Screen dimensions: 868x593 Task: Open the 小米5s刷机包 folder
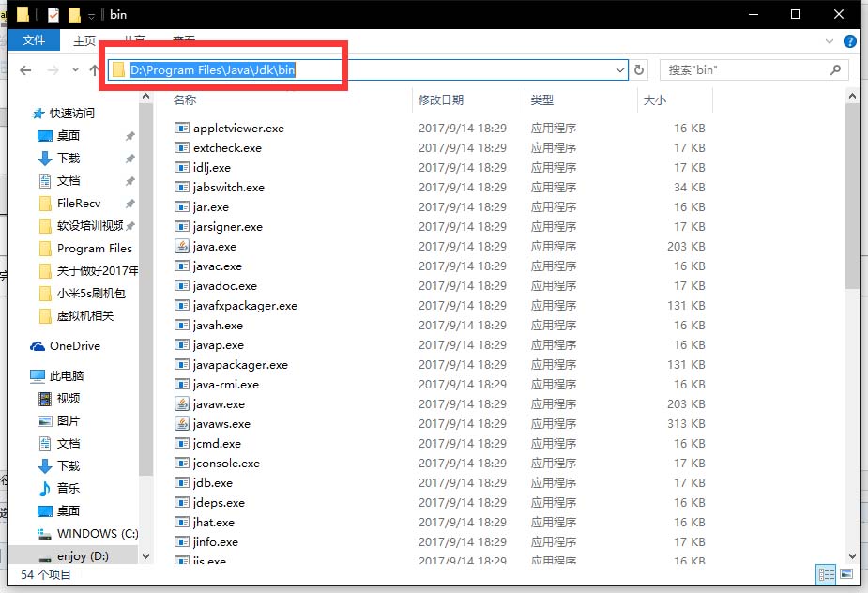pyautogui.click(x=91, y=294)
